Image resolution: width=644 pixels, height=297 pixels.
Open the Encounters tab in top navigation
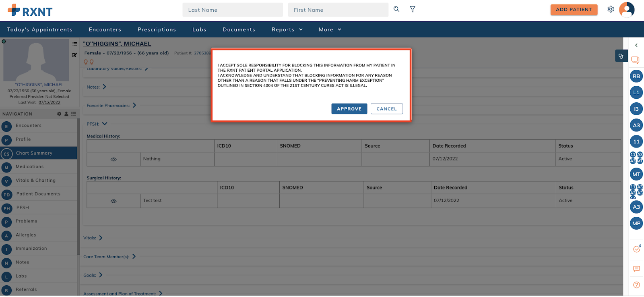point(105,29)
